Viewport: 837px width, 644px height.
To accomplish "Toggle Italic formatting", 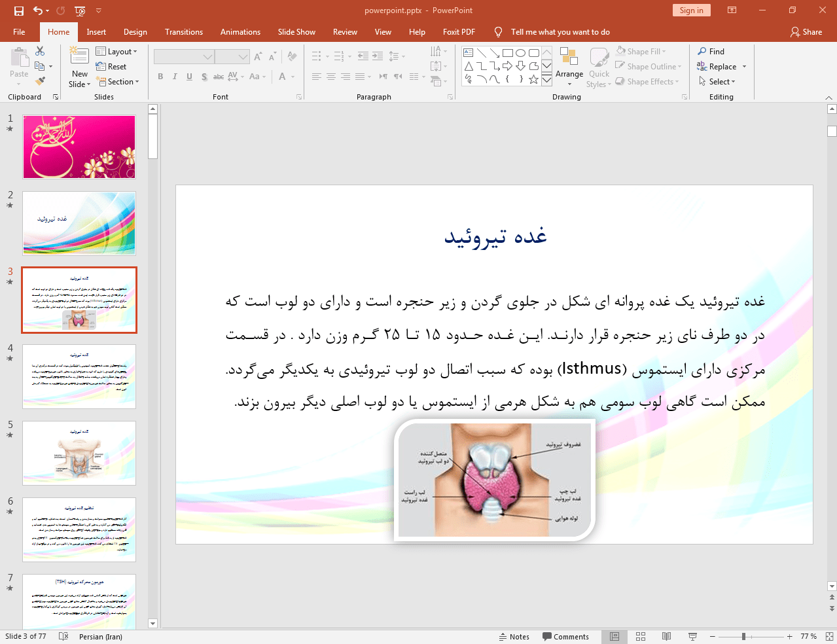I will (175, 77).
